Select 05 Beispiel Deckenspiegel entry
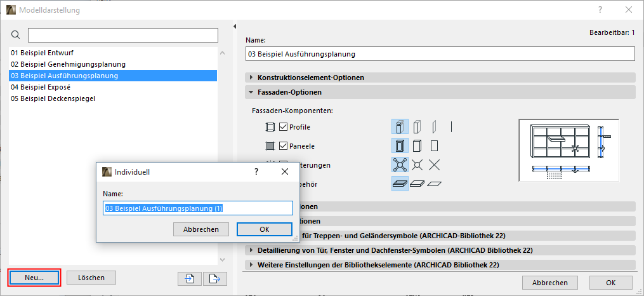 (113, 98)
